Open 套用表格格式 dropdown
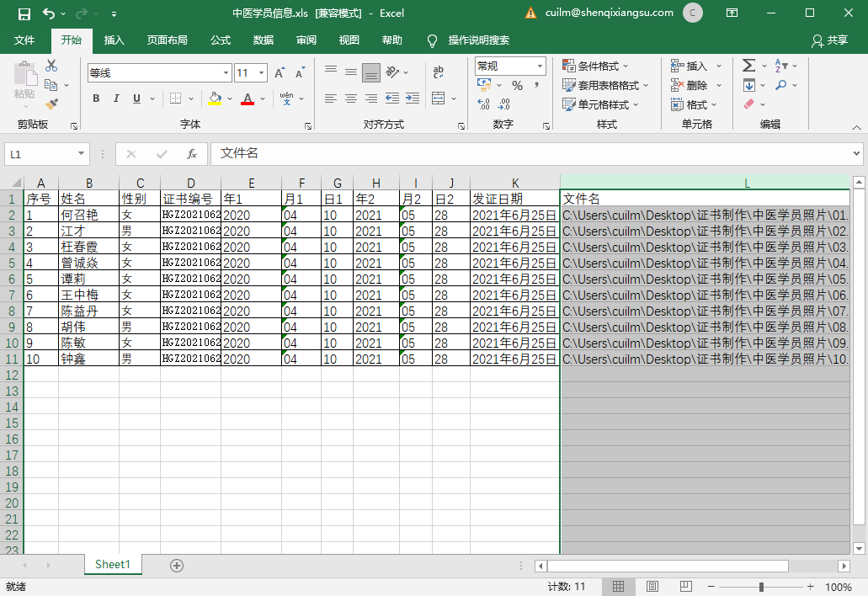 (605, 85)
